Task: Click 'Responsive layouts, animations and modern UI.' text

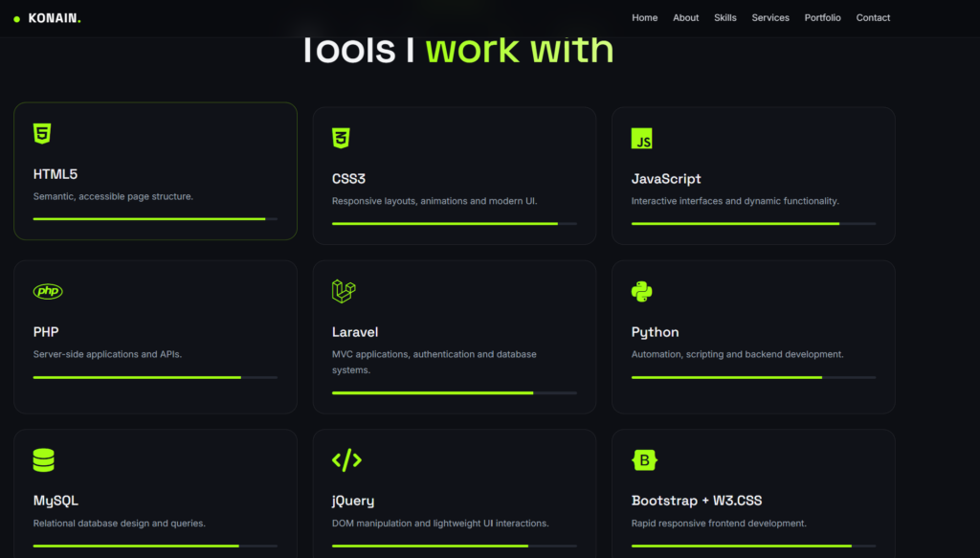Action: click(x=434, y=201)
